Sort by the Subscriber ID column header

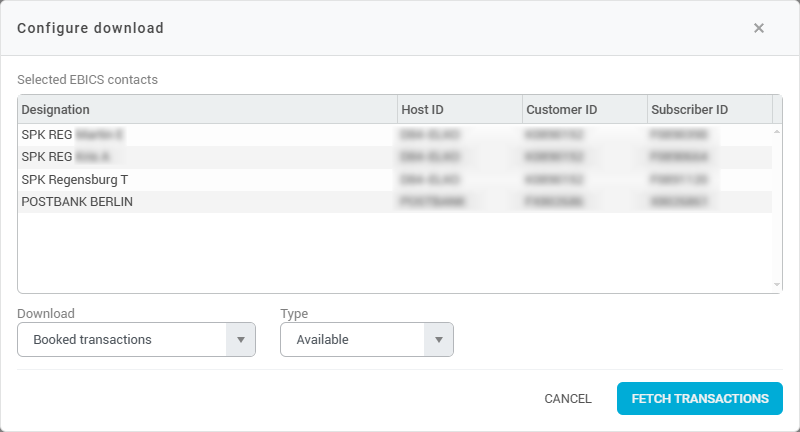pos(709,109)
